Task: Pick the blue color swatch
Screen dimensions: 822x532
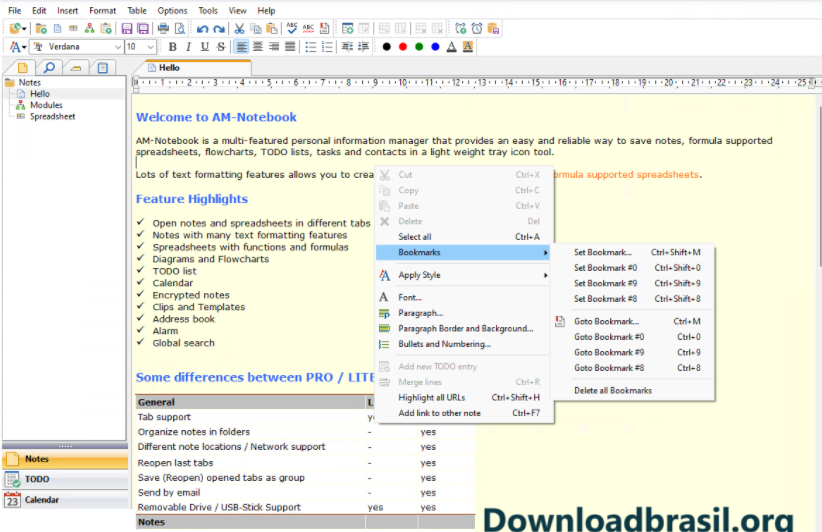Action: click(x=435, y=47)
